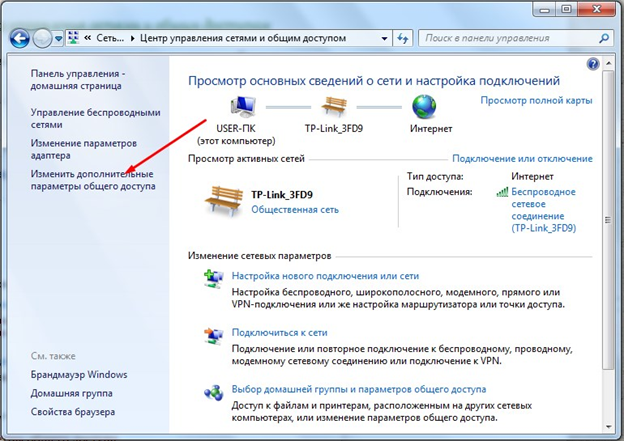Refresh the page with refresh button
624x441 pixels.
click(x=403, y=39)
